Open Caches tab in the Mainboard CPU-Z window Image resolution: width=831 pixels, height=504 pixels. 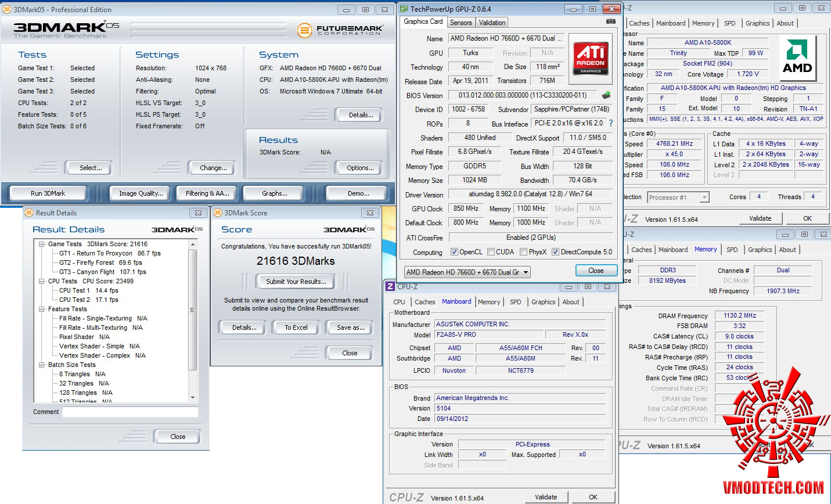(x=425, y=302)
